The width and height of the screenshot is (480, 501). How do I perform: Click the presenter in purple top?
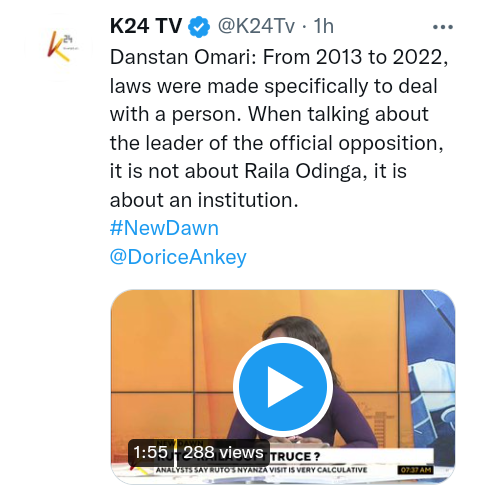(x=302, y=383)
